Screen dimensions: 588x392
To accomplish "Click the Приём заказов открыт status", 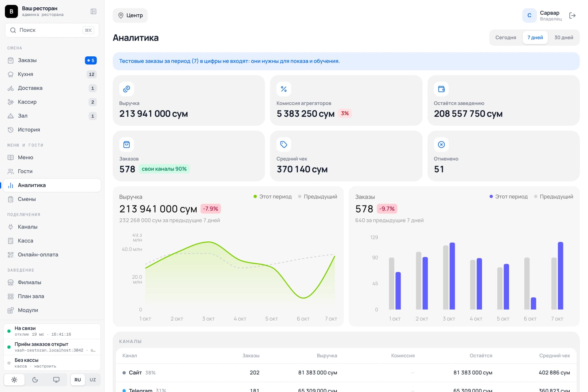I will click(52, 347).
